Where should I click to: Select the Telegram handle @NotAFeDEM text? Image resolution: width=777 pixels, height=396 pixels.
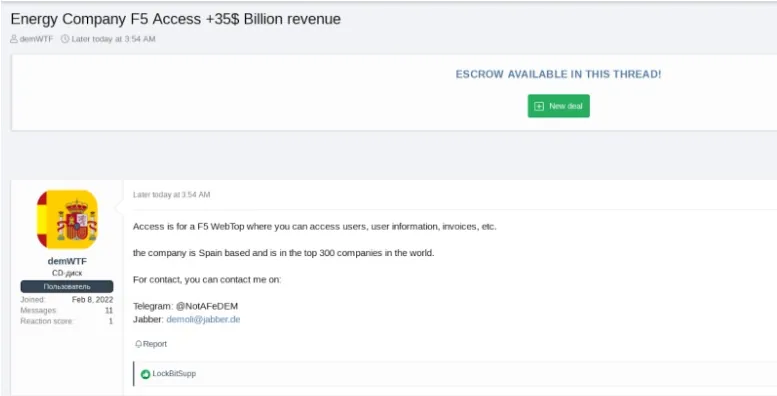207,306
